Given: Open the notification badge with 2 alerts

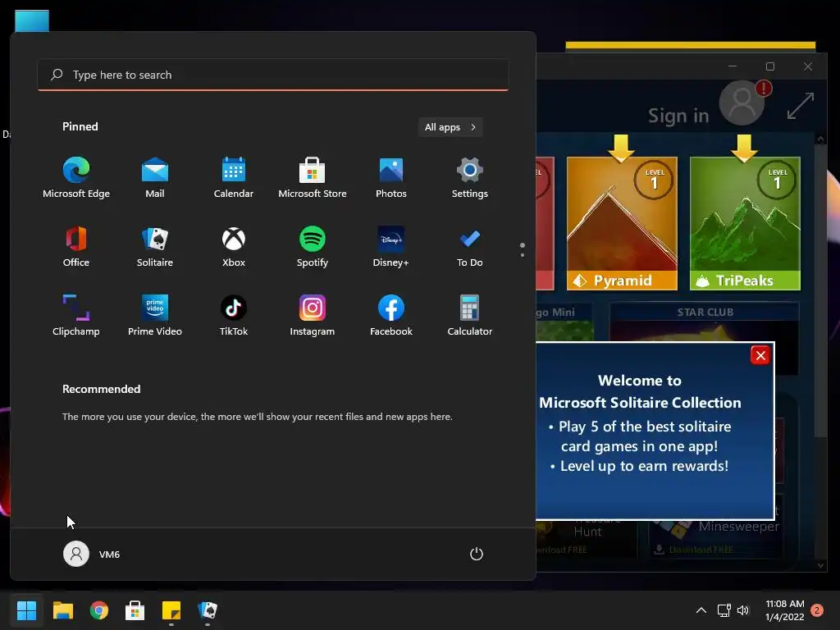Looking at the screenshot, I should [817, 610].
